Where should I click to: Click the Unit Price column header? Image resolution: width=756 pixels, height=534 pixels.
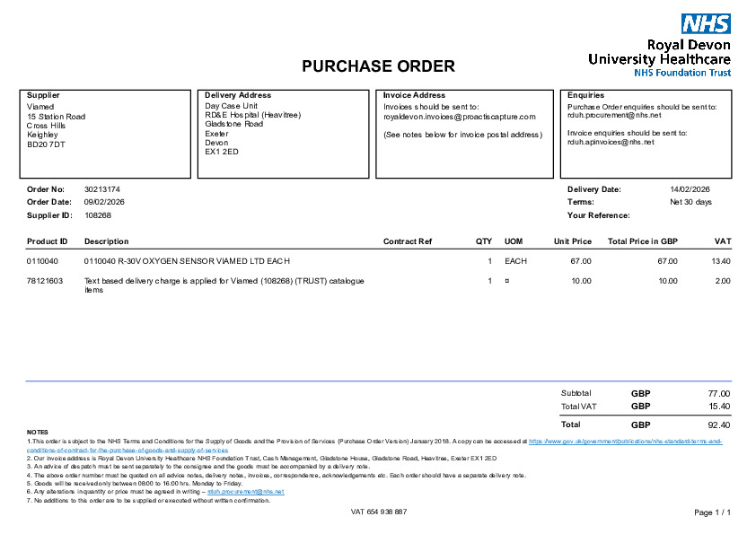click(572, 241)
